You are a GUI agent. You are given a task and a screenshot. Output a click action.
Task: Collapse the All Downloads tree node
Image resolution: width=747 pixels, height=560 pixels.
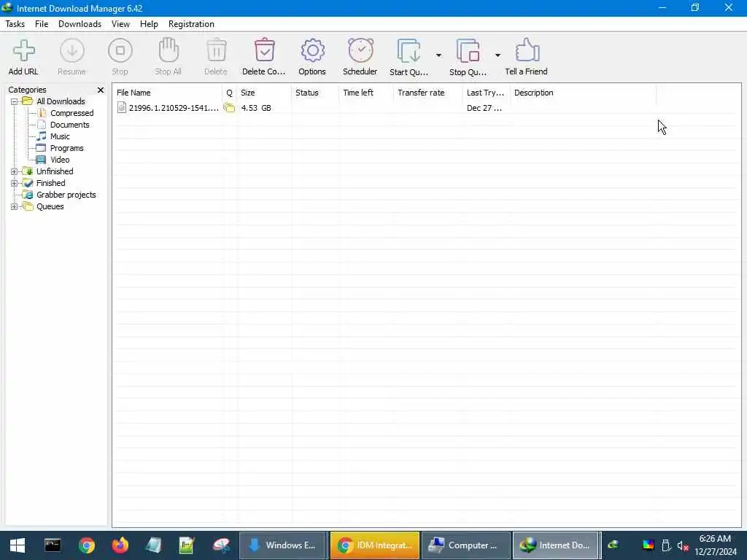pos(15,101)
